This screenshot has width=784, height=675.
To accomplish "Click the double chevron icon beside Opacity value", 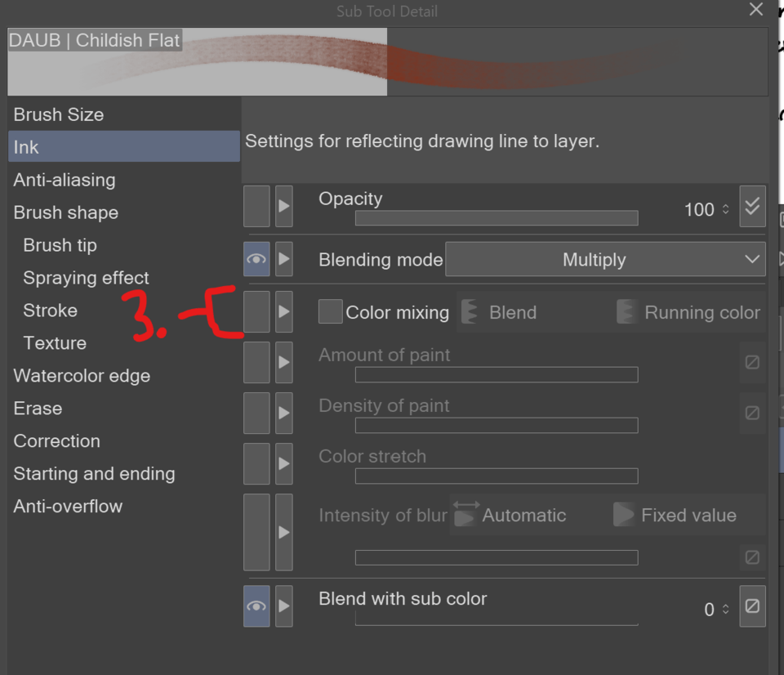I will 752,207.
